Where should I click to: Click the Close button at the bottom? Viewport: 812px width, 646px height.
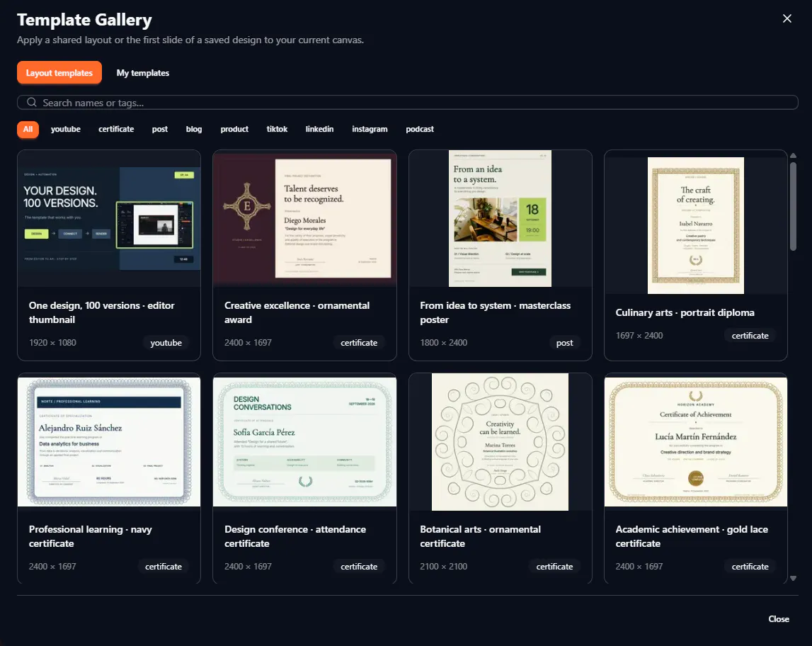point(779,618)
